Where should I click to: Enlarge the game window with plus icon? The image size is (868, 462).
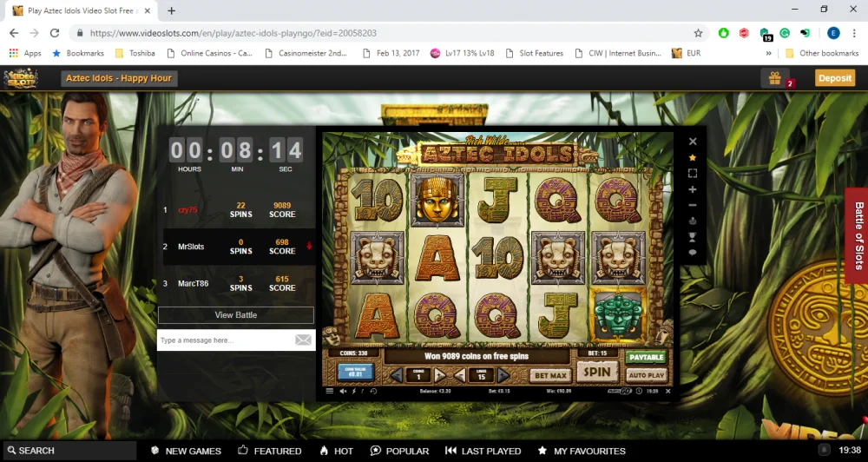692,189
